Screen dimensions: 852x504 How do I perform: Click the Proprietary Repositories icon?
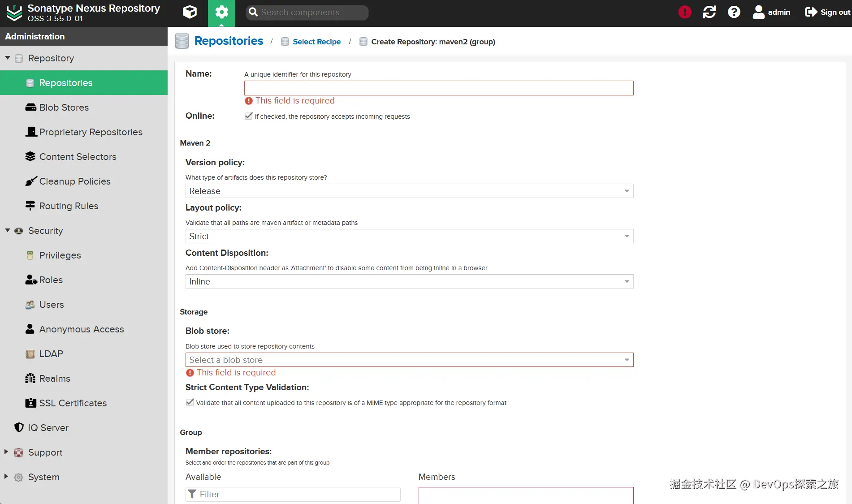tap(31, 132)
